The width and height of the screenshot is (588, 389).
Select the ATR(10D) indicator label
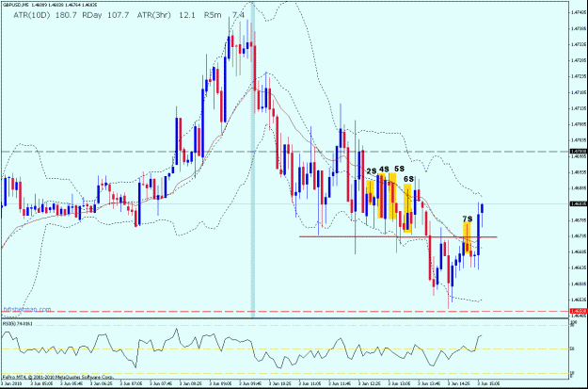[31, 15]
